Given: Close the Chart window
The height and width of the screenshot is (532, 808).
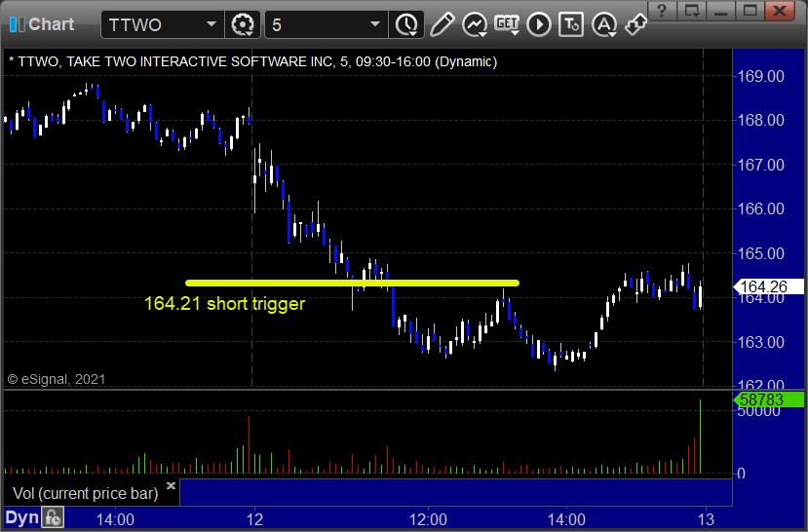Looking at the screenshot, I should 780,10.
